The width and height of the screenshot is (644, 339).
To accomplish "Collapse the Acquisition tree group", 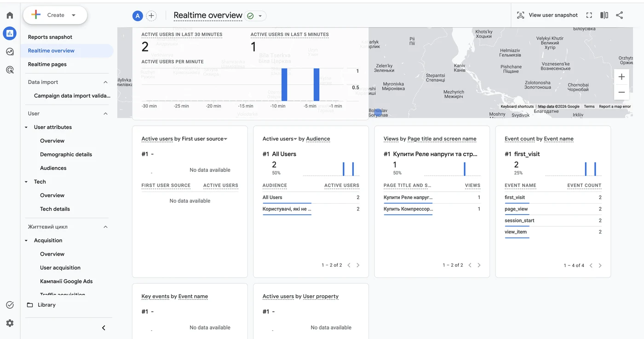I will click(x=26, y=240).
